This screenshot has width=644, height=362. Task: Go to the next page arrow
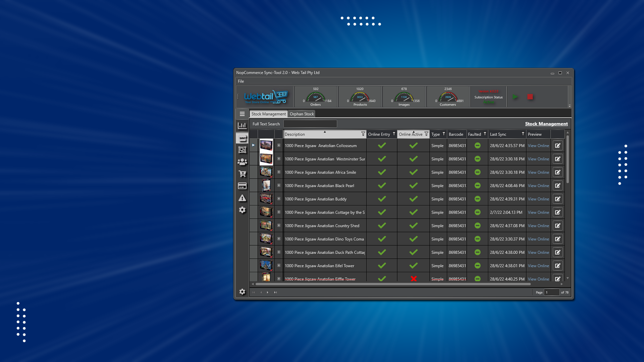[x=267, y=292]
